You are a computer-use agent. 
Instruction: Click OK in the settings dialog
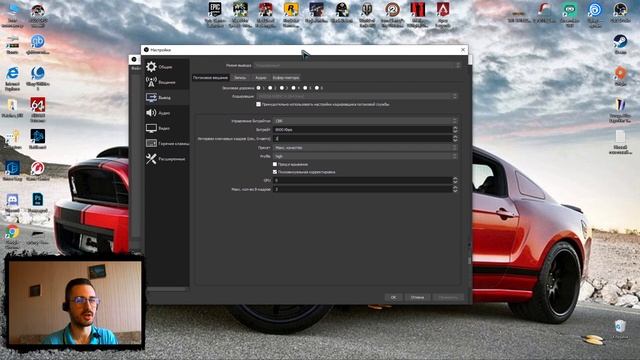click(393, 297)
